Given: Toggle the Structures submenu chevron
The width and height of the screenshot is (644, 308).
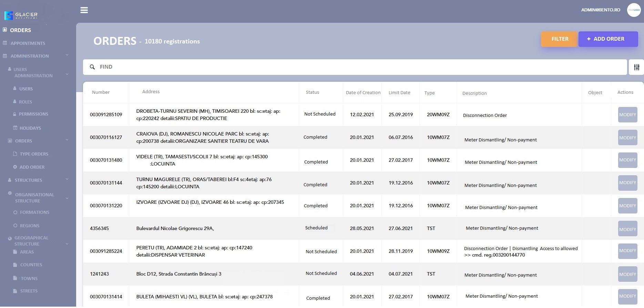Looking at the screenshot, I should 67,179.
